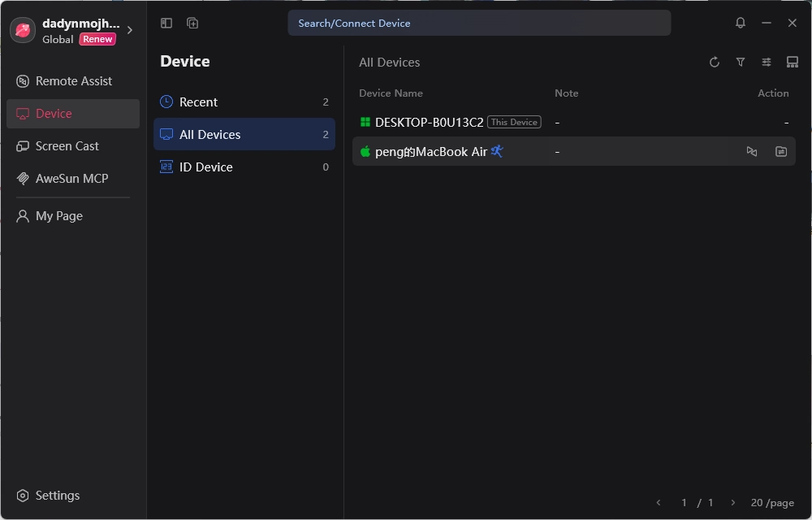Go to previous page arrow

pyautogui.click(x=659, y=502)
